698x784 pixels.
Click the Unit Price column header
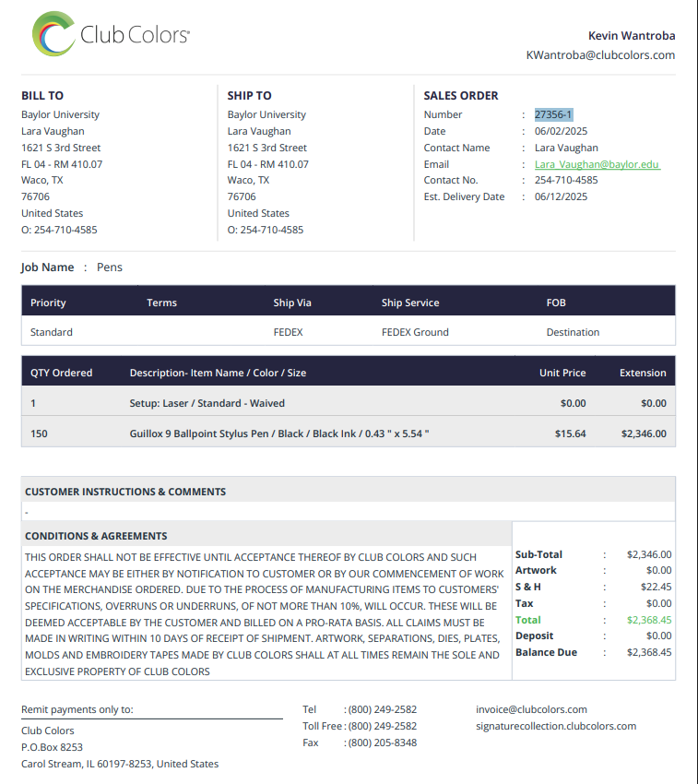562,373
